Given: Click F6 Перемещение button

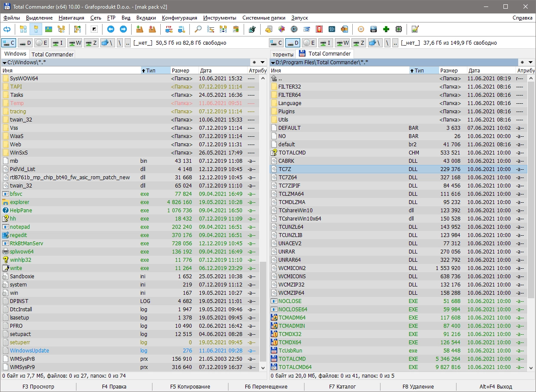Looking at the screenshot, I should (266, 386).
